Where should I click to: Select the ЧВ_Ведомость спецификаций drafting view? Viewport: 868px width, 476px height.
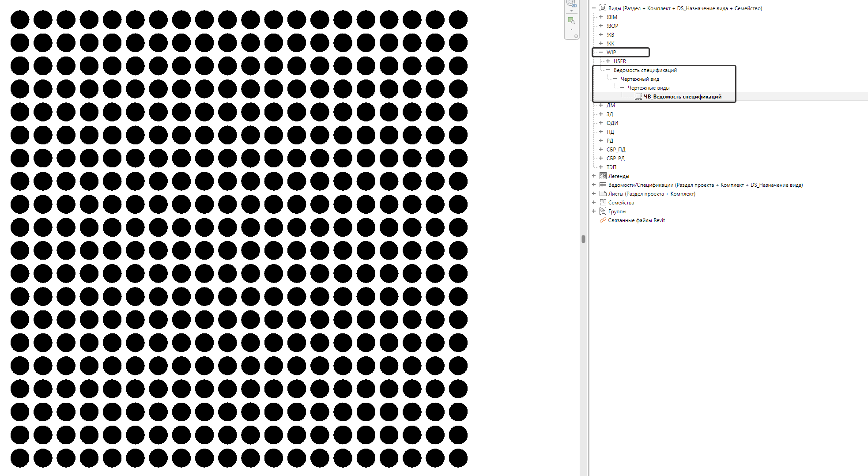point(682,97)
